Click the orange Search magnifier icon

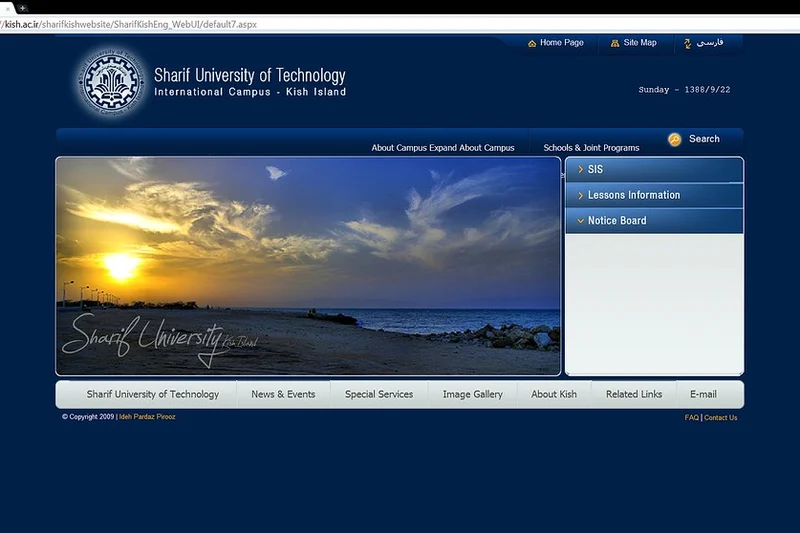(674, 139)
